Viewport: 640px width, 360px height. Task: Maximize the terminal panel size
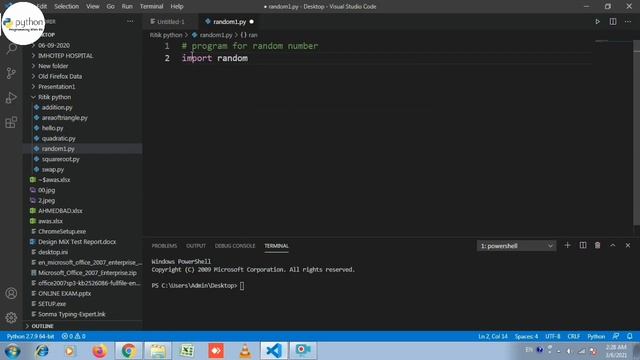point(613,245)
